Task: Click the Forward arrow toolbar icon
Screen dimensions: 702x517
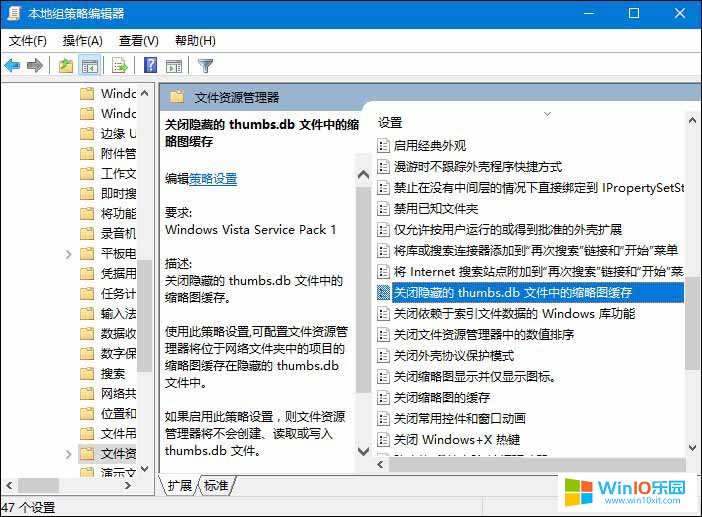Action: coord(35,66)
